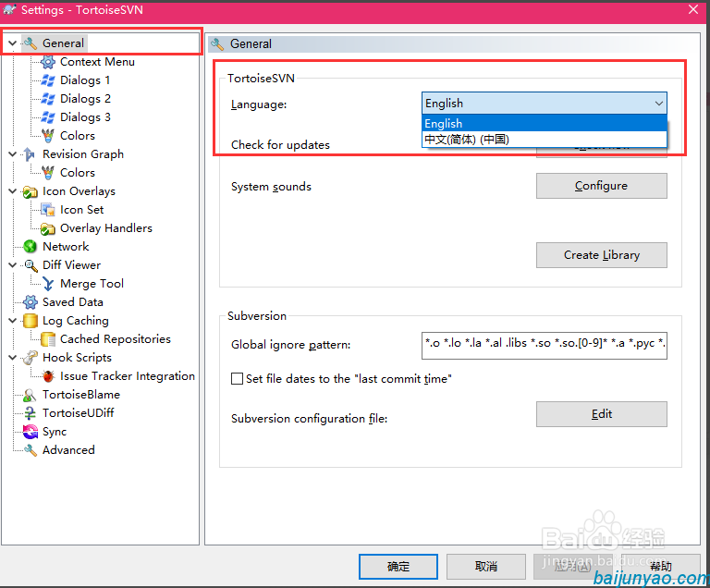Select the Icon Set tree entry
This screenshot has width=710, height=588.
[82, 210]
